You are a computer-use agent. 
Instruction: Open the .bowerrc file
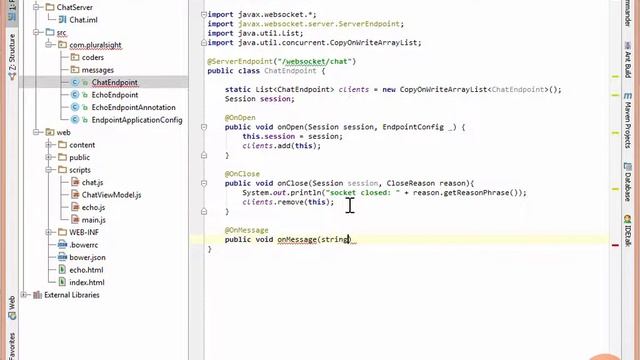pos(83,245)
